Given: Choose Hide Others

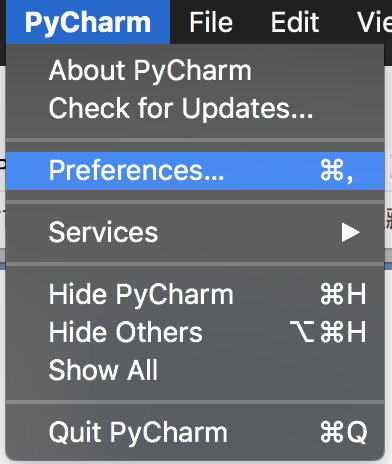Looking at the screenshot, I should point(195,332).
